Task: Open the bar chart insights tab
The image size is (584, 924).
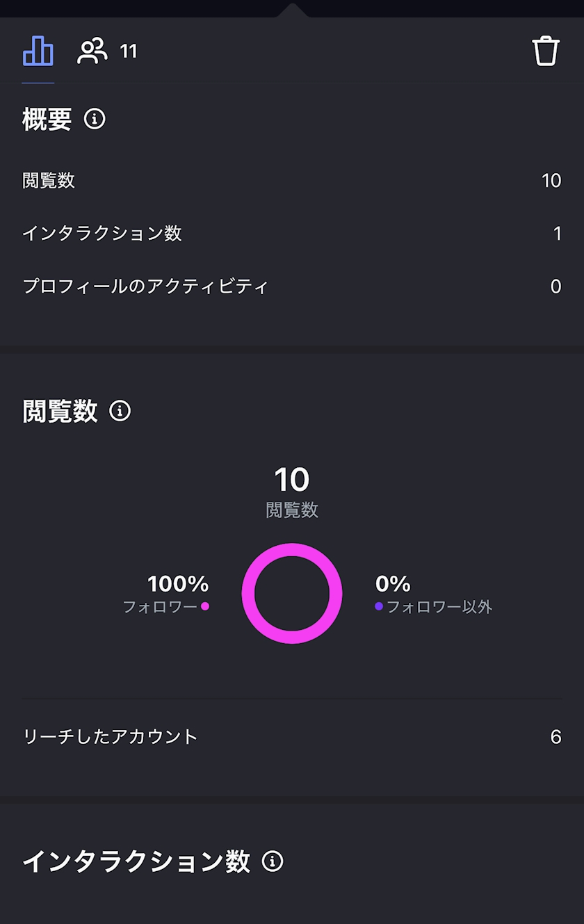Action: (38, 51)
